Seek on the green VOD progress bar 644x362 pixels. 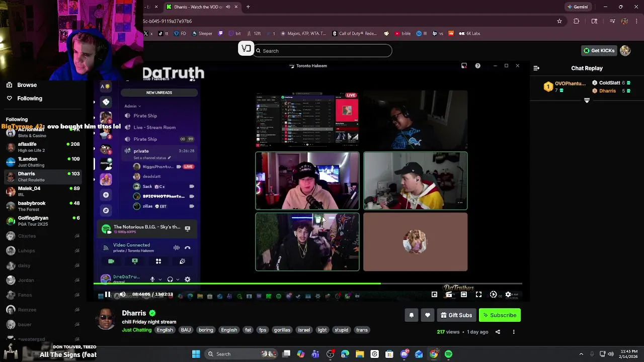(308, 284)
